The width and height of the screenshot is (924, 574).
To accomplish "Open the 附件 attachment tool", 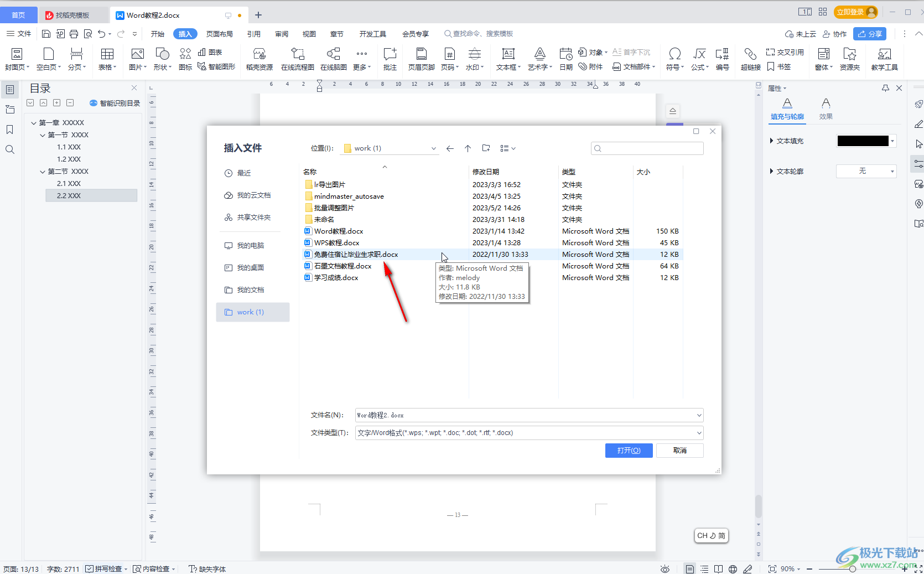I will (x=590, y=66).
